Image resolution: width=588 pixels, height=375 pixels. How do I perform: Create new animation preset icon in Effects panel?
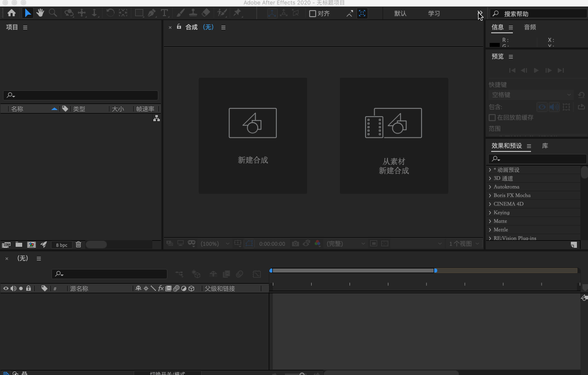(x=574, y=245)
